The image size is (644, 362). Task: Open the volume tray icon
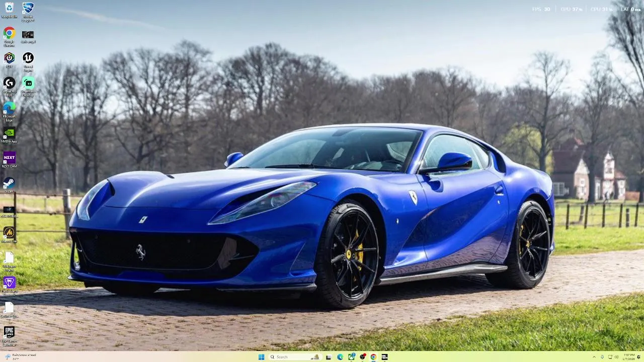(x=617, y=357)
